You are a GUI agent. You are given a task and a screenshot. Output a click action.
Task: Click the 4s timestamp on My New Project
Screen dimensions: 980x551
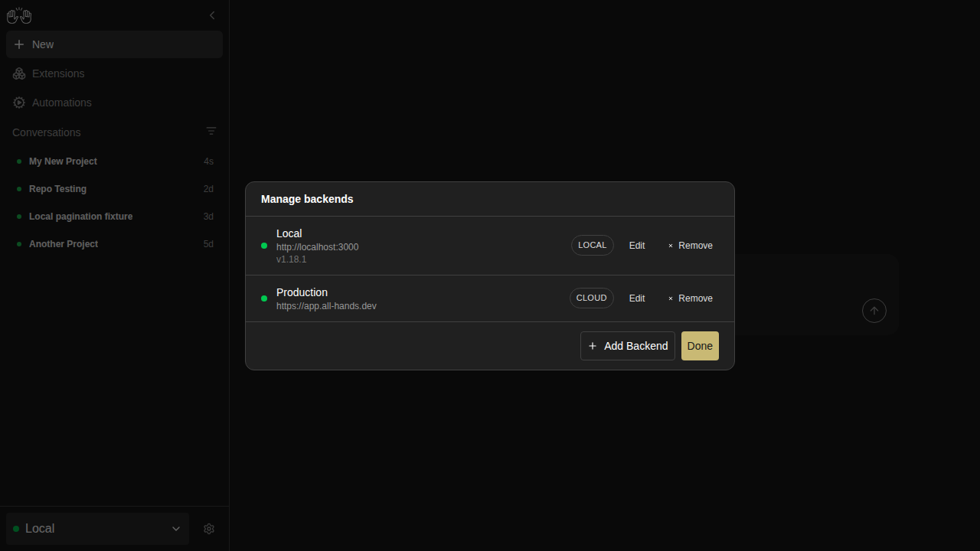click(208, 161)
